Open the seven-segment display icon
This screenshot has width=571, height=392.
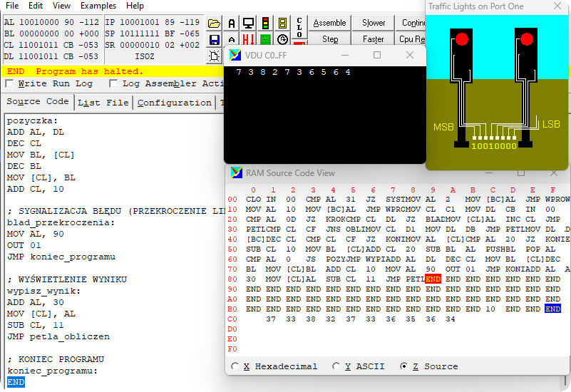click(282, 23)
